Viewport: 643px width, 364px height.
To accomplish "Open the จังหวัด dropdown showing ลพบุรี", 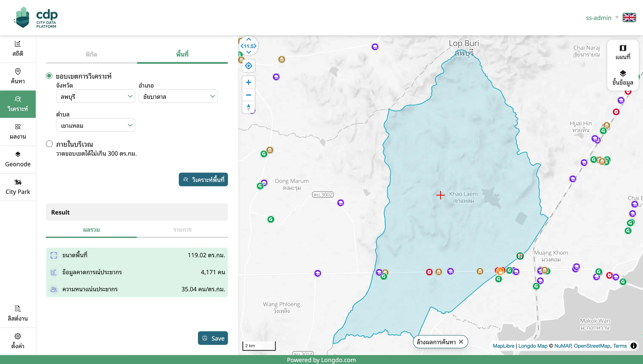I will 95,96.
